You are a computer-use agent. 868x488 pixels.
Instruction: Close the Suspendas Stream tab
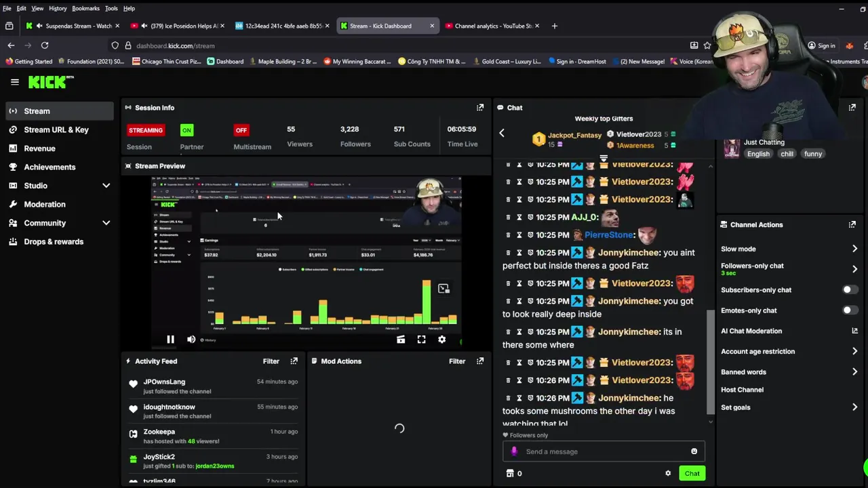(117, 26)
